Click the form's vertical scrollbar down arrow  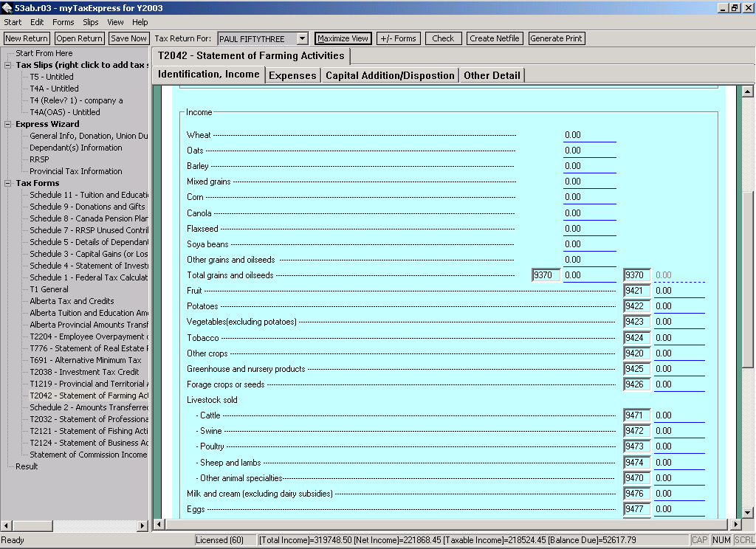point(748,512)
